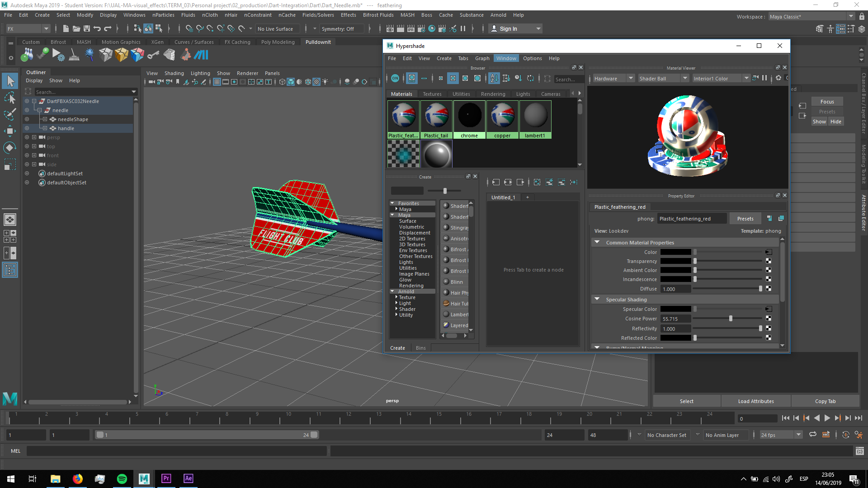
Task: Click the Save scene icon
Action: tap(87, 28)
